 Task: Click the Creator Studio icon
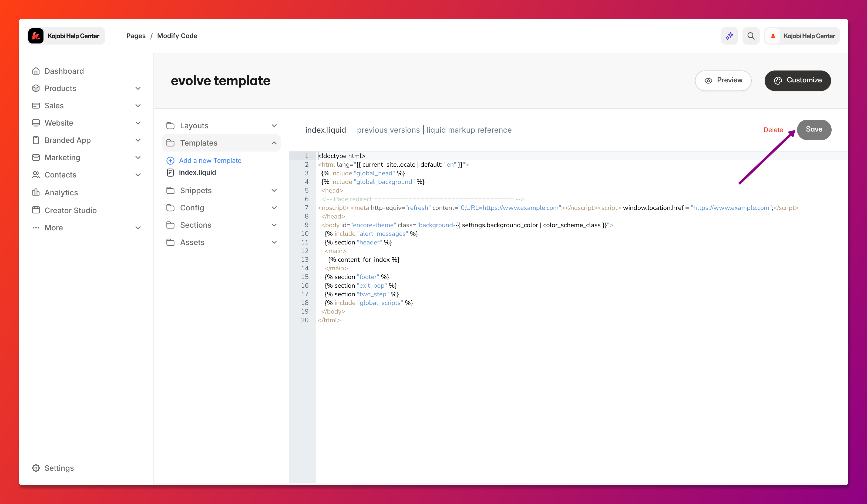pos(36,210)
